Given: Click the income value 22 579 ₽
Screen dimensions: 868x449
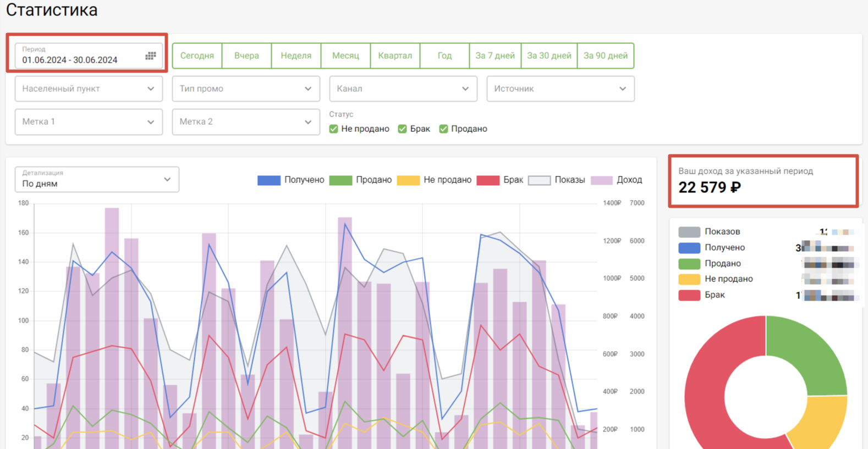Looking at the screenshot, I should pyautogui.click(x=710, y=188).
